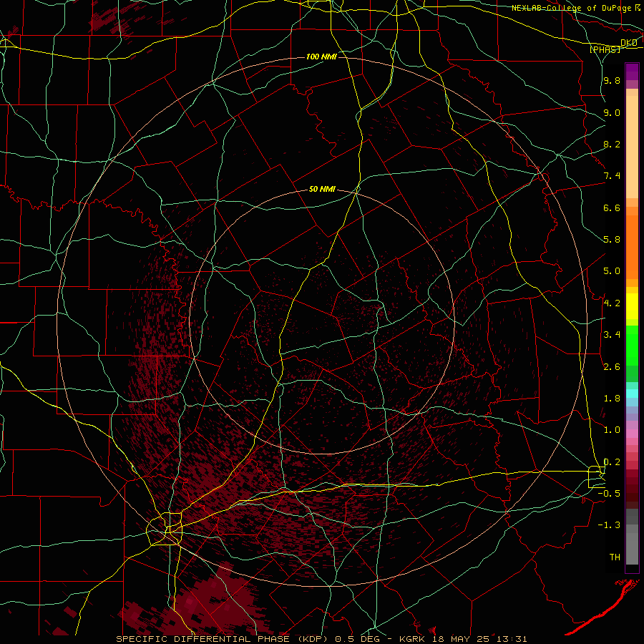The width and height of the screenshot is (644, 644).
Task: Click the "100 NMI" range ring label
Action: pos(321,57)
